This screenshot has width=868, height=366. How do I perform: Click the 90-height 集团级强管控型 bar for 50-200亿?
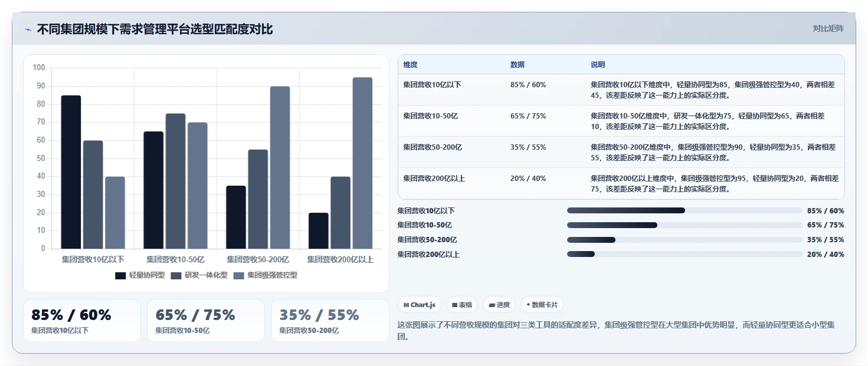click(x=280, y=167)
